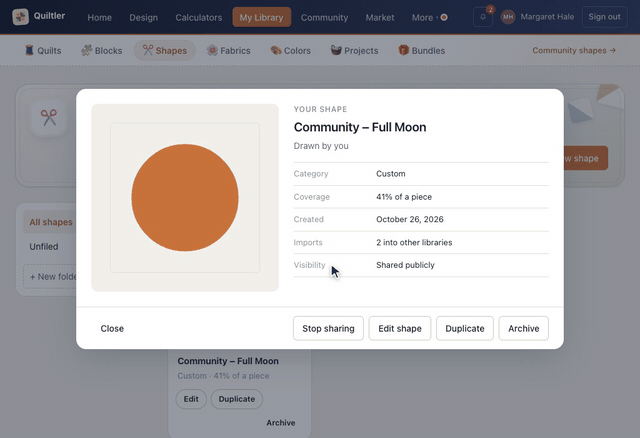Select My Library in top navigation
Image resolution: width=640 pixels, height=438 pixels.
[262, 17]
